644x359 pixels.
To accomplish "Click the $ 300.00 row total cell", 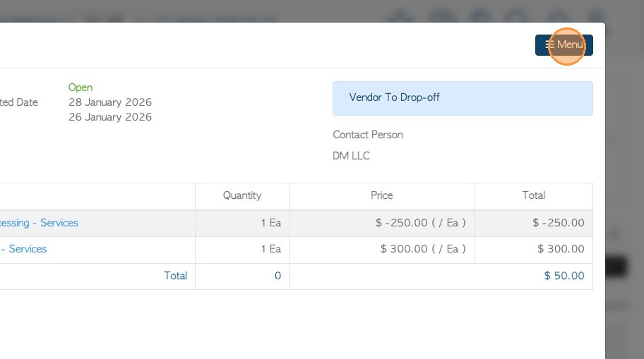I will pos(561,249).
